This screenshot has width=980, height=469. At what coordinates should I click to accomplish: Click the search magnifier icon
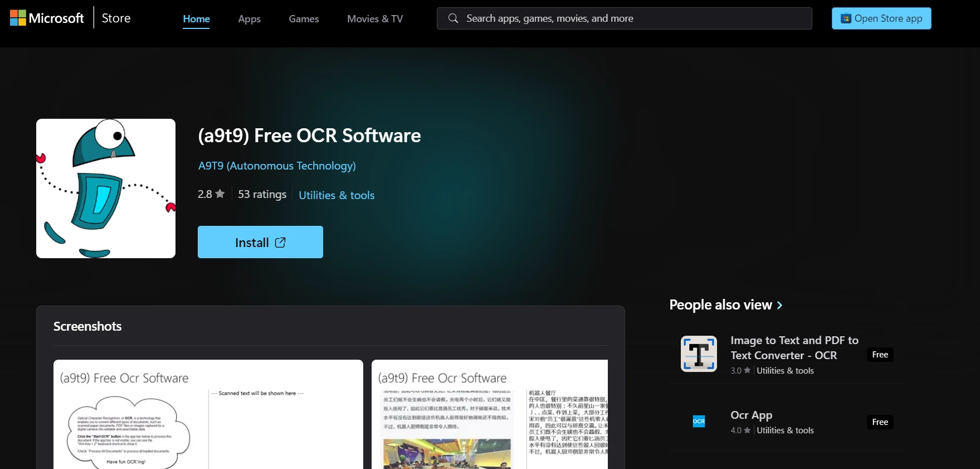tap(454, 18)
